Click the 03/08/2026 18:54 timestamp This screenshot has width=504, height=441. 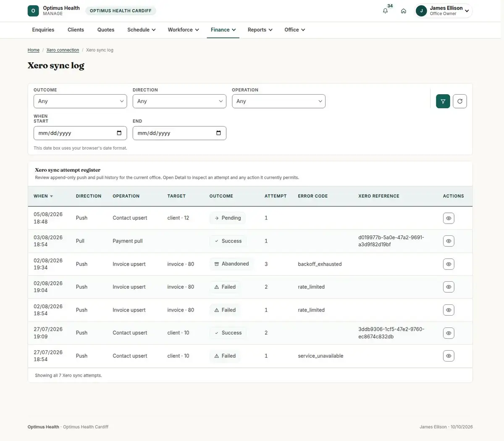[48, 241]
